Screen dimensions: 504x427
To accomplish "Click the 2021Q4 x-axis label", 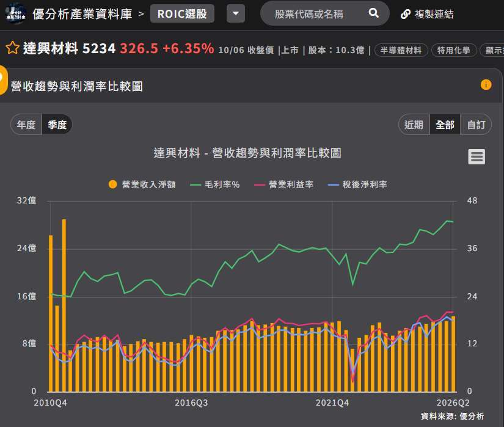I will (x=332, y=403).
